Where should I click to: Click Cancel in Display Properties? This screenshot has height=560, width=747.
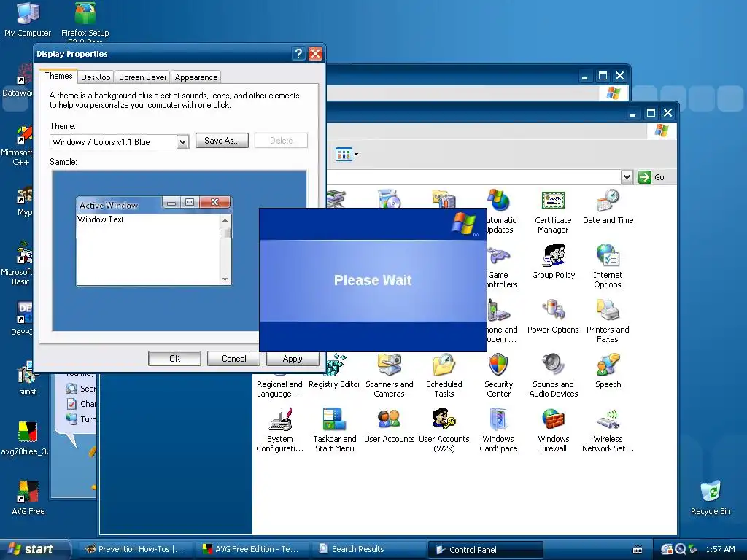[x=233, y=359]
